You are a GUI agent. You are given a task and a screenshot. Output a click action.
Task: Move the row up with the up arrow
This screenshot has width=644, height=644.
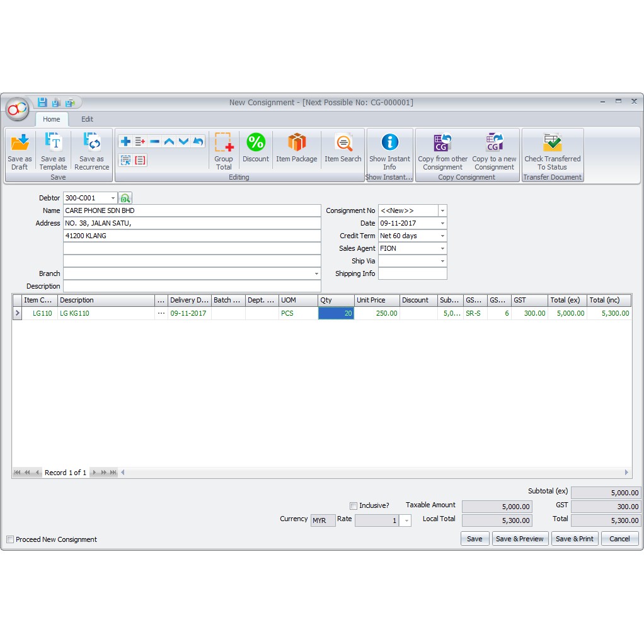[170, 142]
